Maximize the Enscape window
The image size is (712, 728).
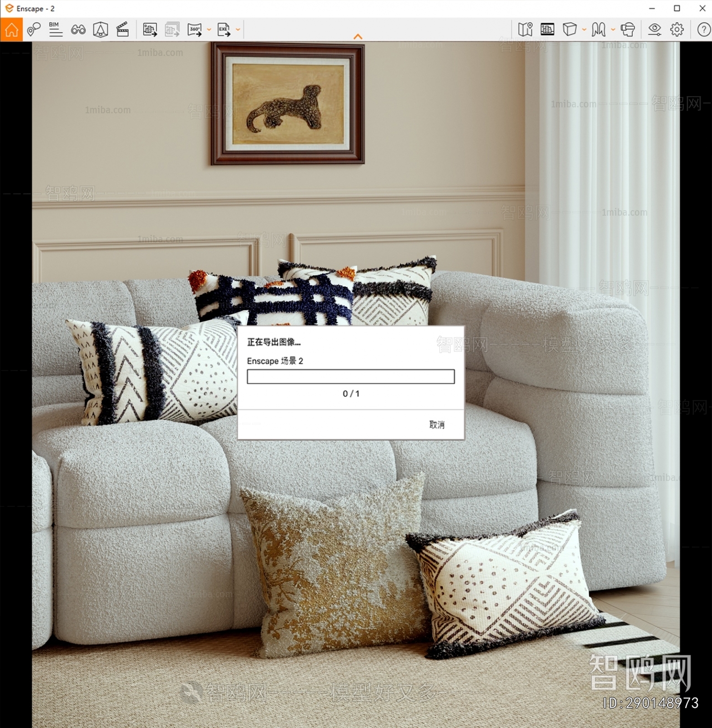pyautogui.click(x=677, y=8)
